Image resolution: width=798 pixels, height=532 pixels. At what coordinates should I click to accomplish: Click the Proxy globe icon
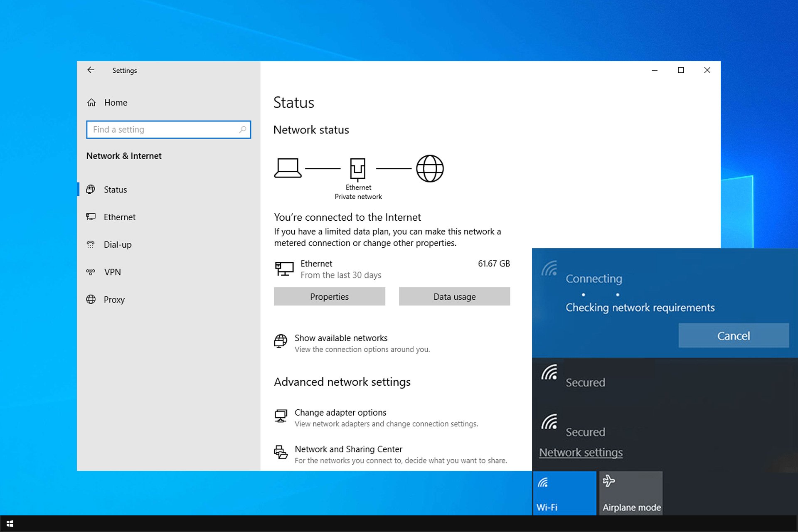91,299
